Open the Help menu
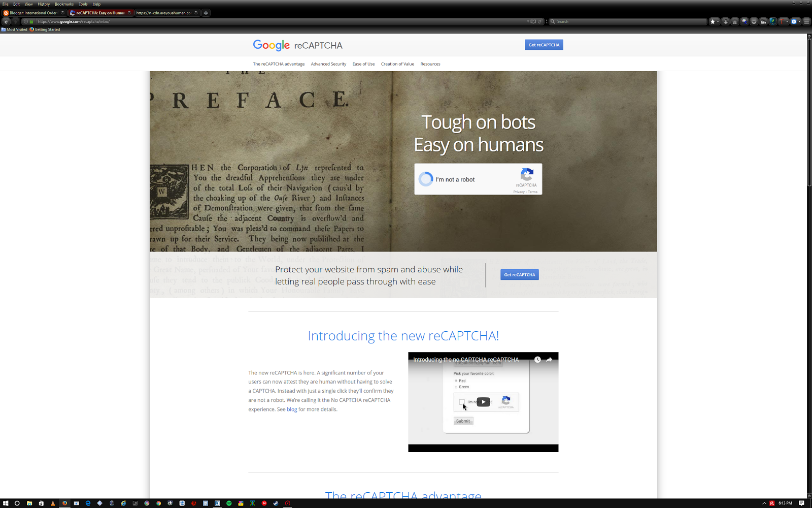This screenshot has width=812, height=508. click(96, 4)
